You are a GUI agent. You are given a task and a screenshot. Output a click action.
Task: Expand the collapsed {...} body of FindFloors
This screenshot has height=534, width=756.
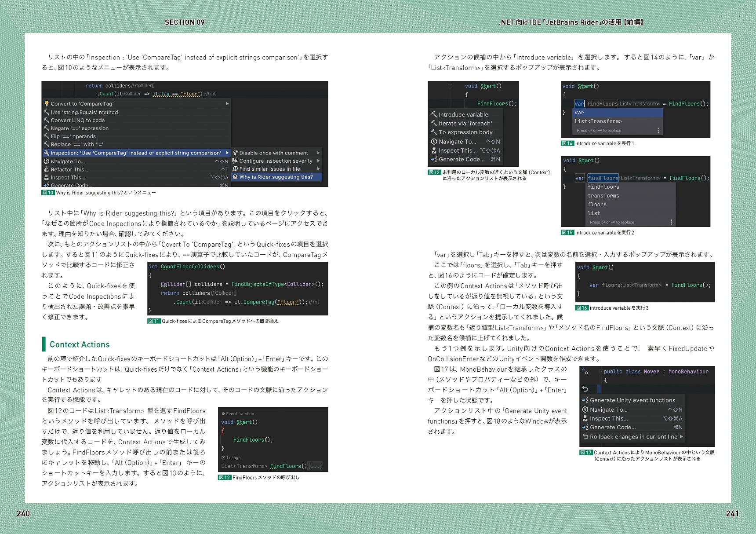(x=315, y=466)
